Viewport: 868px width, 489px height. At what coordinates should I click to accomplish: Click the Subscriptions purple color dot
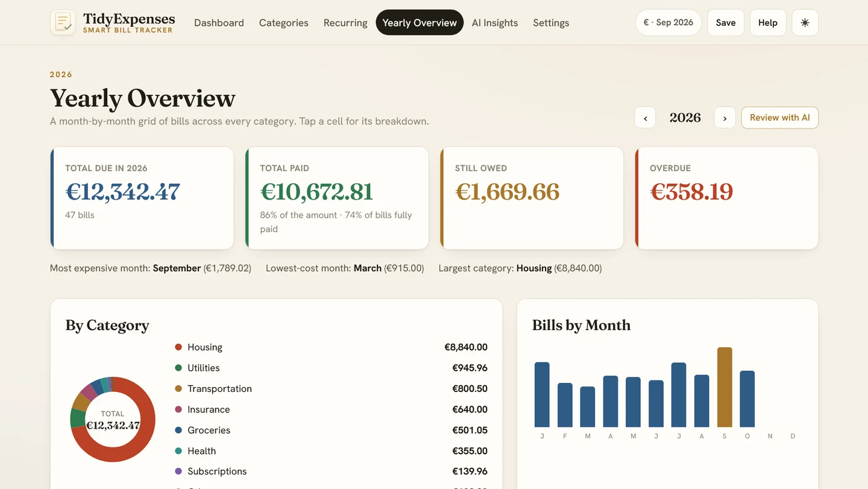pyautogui.click(x=178, y=472)
